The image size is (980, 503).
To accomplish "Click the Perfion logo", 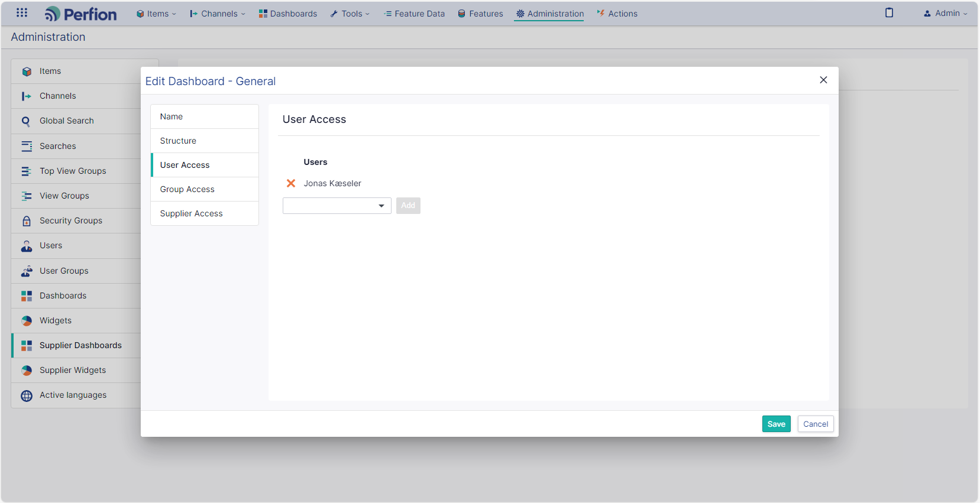I will [x=80, y=14].
